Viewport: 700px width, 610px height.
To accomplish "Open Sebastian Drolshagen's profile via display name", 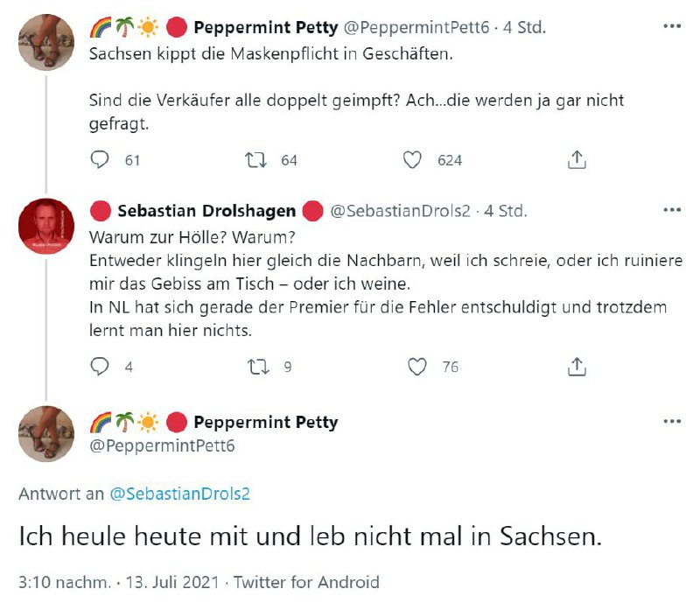I will click(206, 211).
